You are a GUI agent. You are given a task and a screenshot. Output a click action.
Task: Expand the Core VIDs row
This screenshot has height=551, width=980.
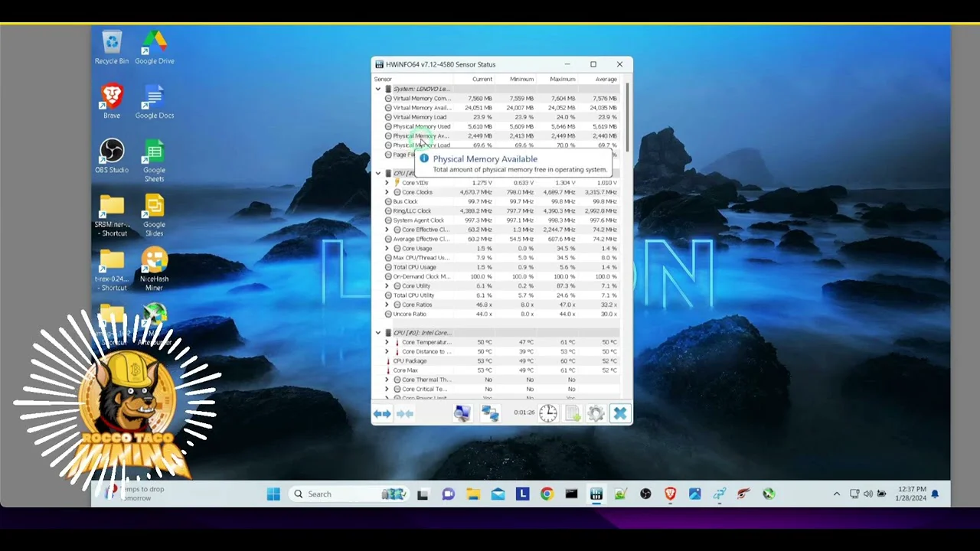click(x=387, y=183)
